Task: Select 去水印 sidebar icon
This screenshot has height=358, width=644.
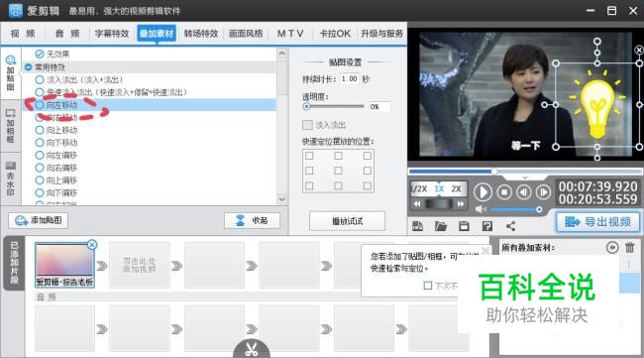Action: (x=11, y=179)
